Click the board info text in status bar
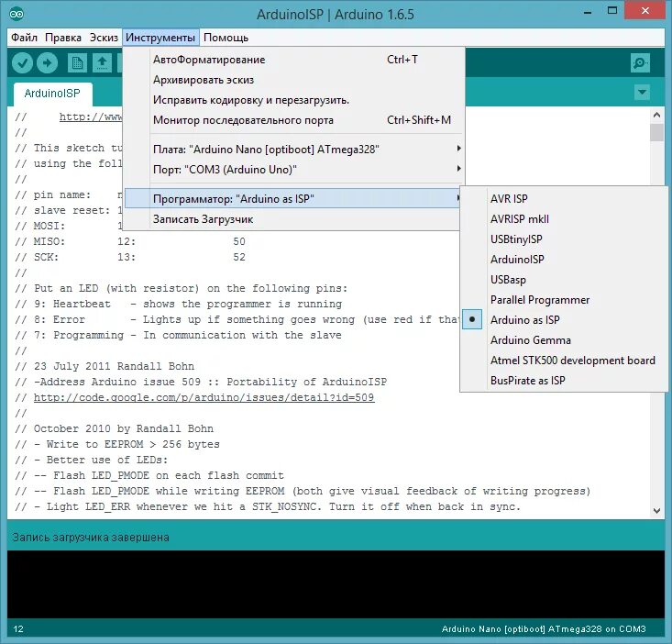This screenshot has height=644, width=672. (544, 629)
